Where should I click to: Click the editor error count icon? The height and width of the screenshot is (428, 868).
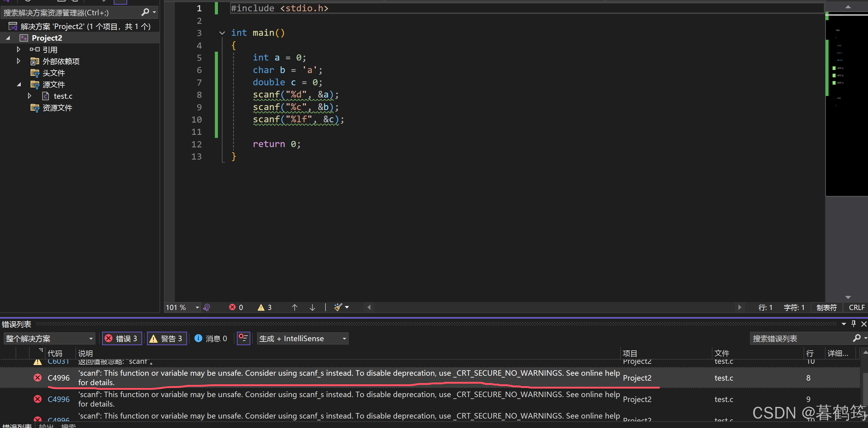pyautogui.click(x=232, y=307)
